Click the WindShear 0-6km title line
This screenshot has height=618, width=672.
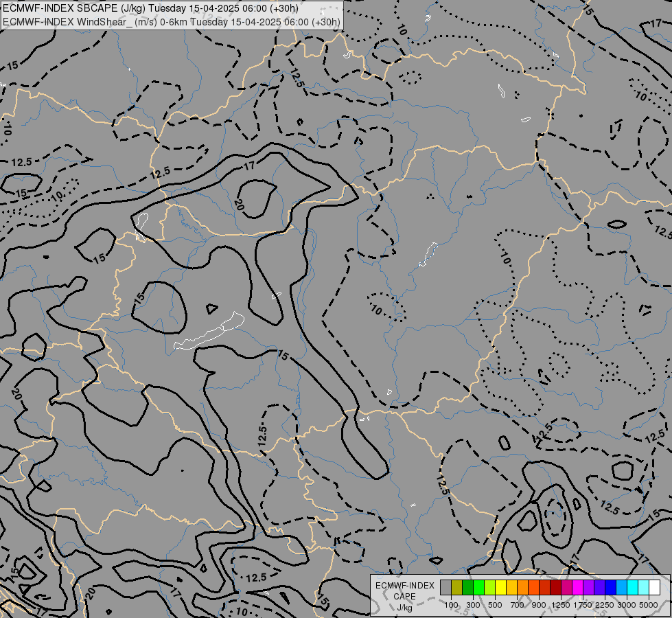tap(172, 22)
